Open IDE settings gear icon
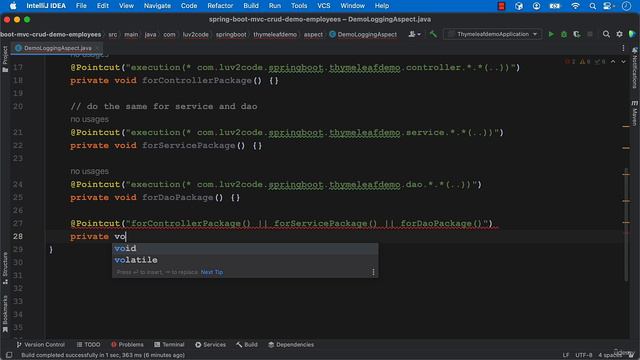 [x=619, y=34]
